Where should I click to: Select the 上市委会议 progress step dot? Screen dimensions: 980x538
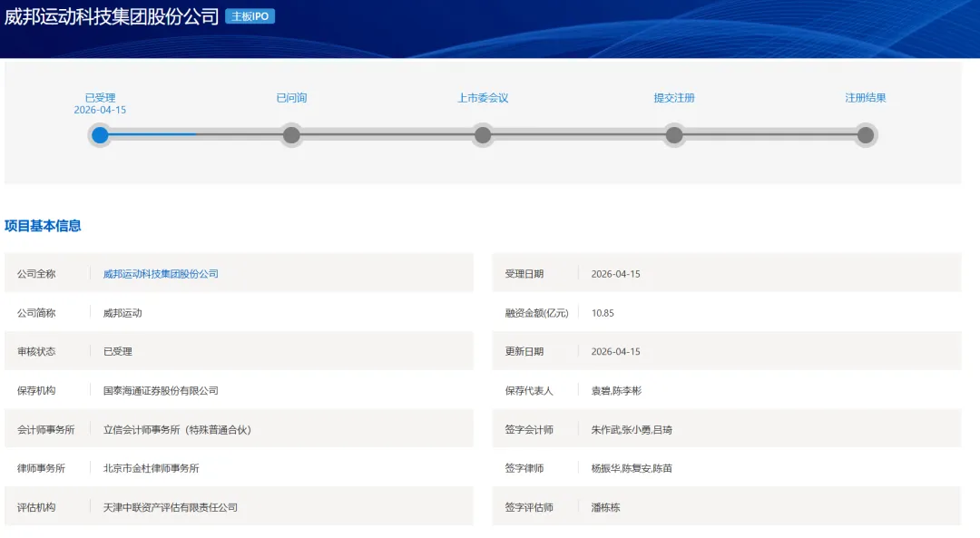click(483, 135)
